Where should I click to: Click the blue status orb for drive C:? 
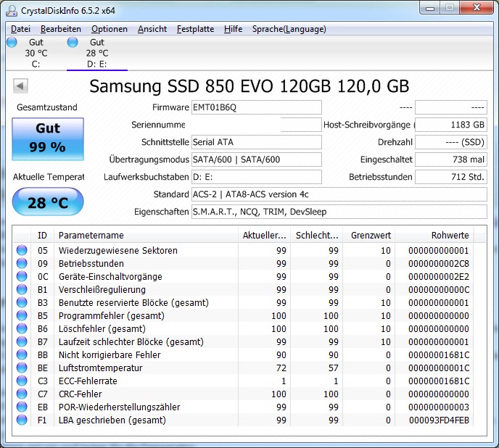pos(12,42)
